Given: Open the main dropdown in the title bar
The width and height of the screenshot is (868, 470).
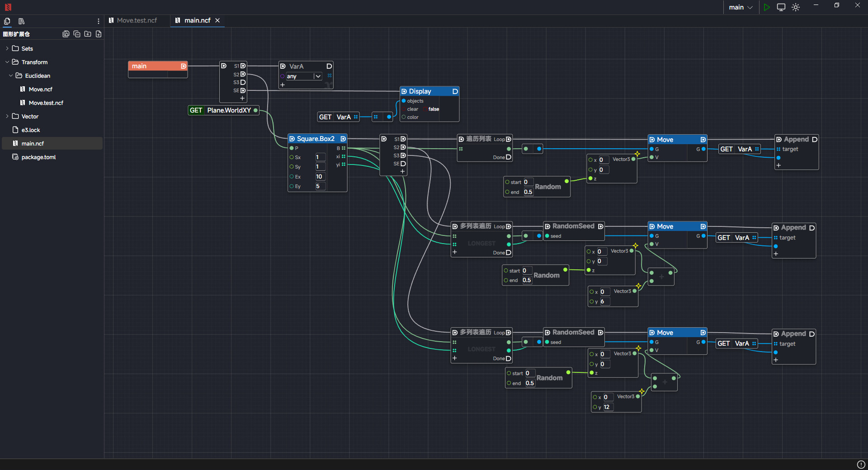Looking at the screenshot, I should click(740, 7).
